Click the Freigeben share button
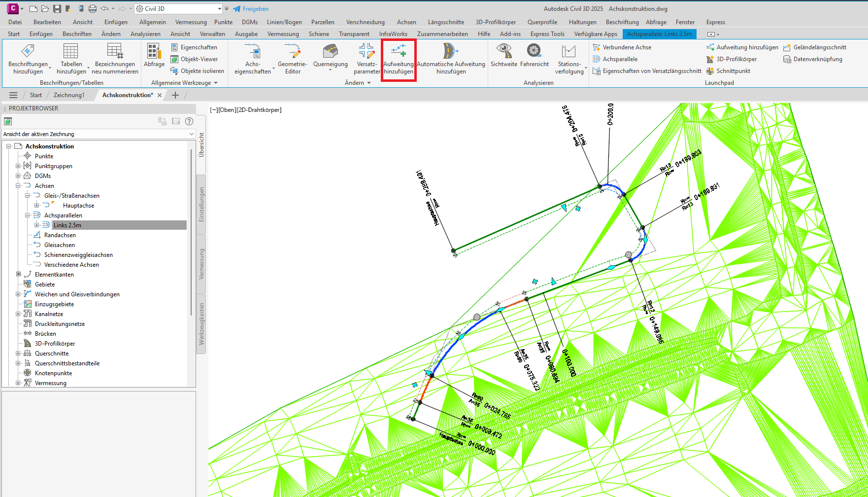Image resolution: width=868 pixels, height=497 pixels. tap(251, 9)
